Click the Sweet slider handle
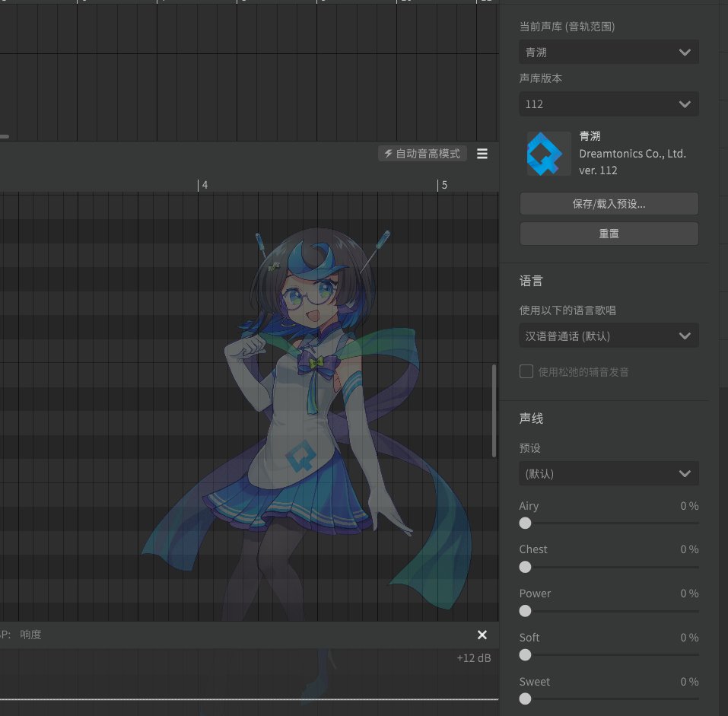Image resolution: width=728 pixels, height=716 pixels. click(x=525, y=698)
